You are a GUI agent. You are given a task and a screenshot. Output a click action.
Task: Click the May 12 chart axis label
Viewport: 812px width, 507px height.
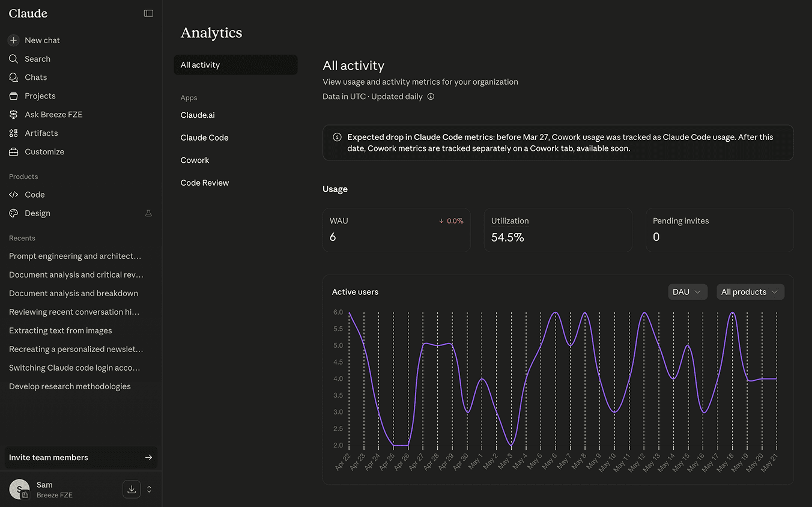(638, 463)
